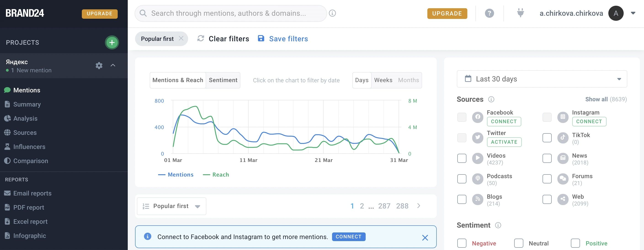Open the Sources section
Image resolution: width=644 pixels, height=250 pixels.
click(x=25, y=132)
